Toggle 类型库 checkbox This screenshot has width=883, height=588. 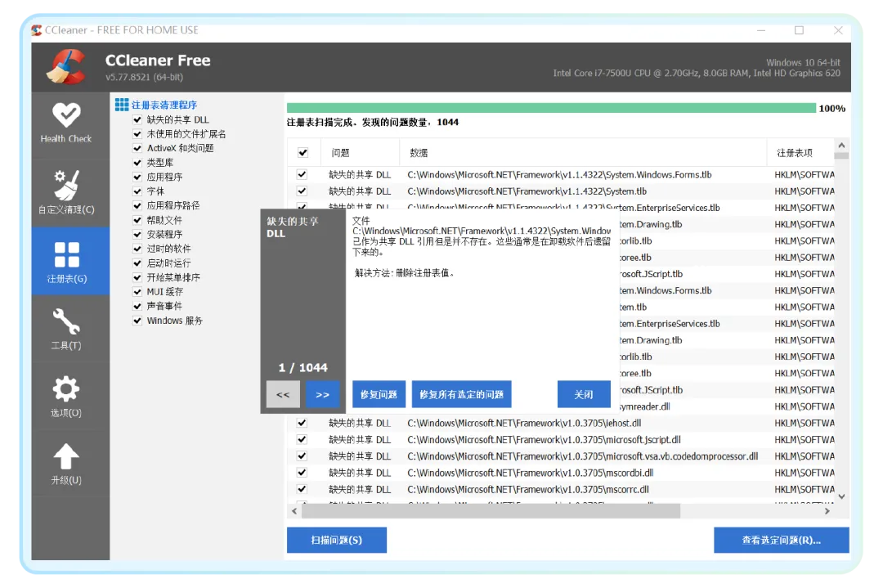pos(137,163)
